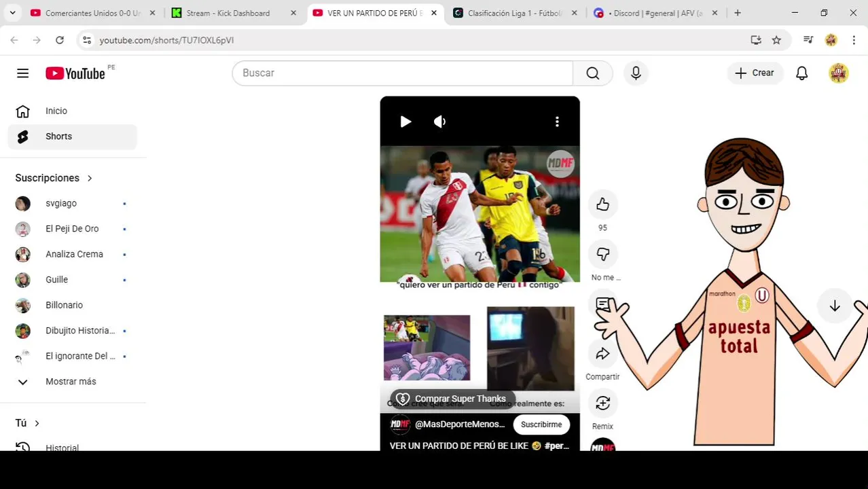Close the Clasificación Liga 1 tab
This screenshot has height=489, width=868.
(575, 13)
